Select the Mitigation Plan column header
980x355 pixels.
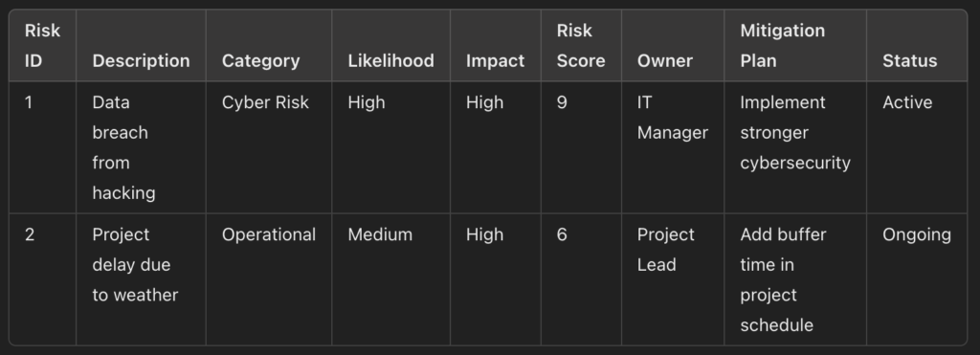click(795, 46)
